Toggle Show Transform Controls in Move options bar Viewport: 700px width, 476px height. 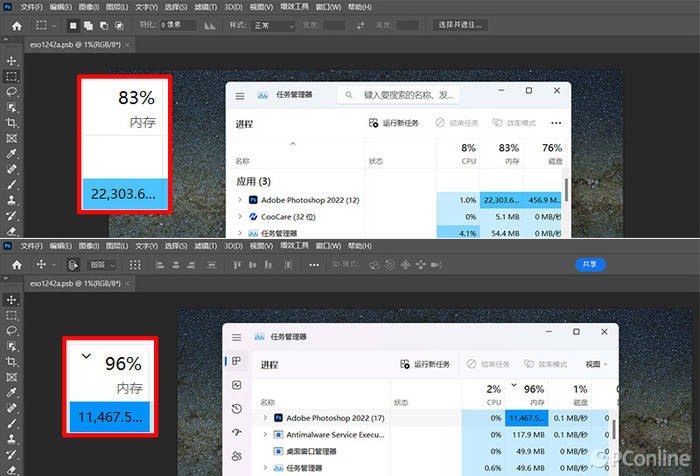(x=135, y=265)
